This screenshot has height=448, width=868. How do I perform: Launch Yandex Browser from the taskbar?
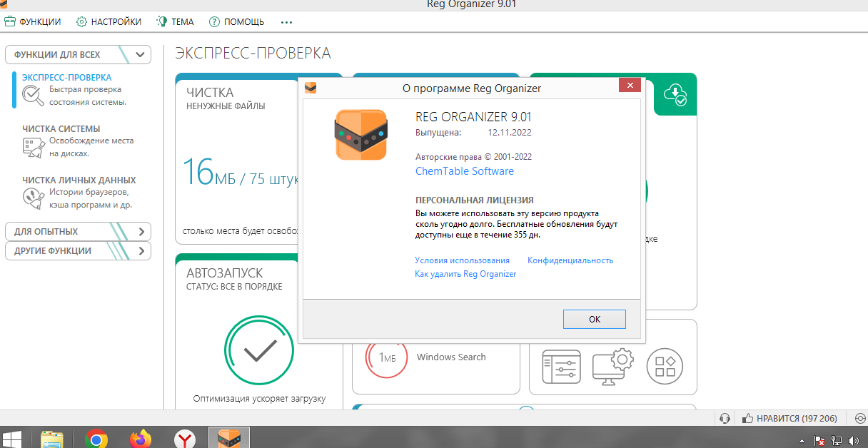coord(185,438)
